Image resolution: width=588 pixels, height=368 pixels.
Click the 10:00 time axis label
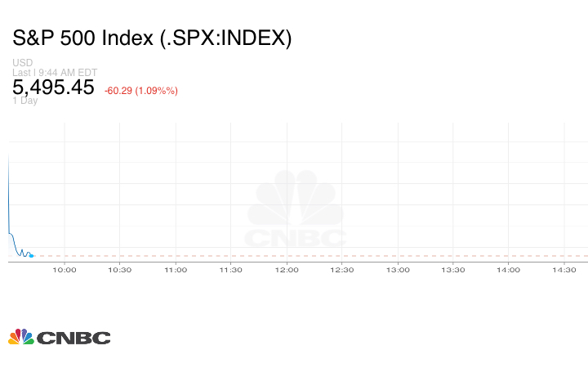pyautogui.click(x=65, y=270)
